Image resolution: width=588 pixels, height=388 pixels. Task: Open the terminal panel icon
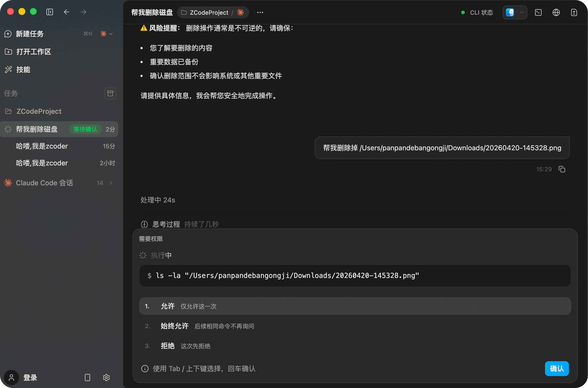tap(538, 12)
